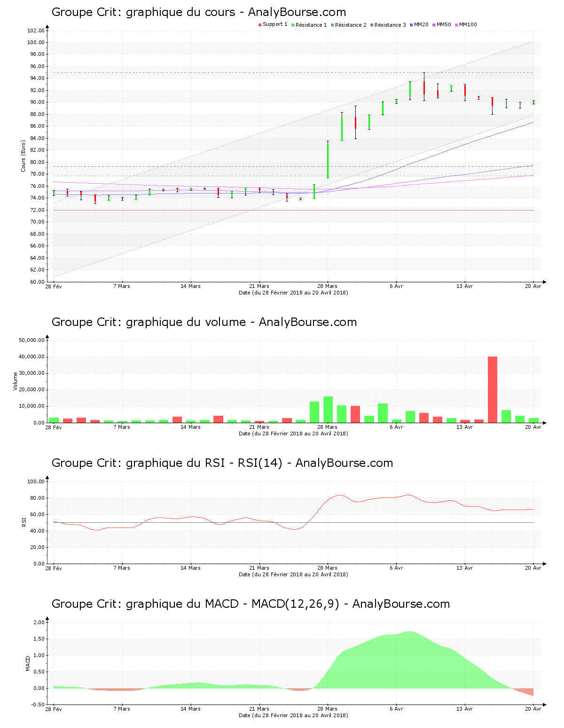Click the long green candlestick at 28 Mars
The image size is (564, 728).
point(328,160)
